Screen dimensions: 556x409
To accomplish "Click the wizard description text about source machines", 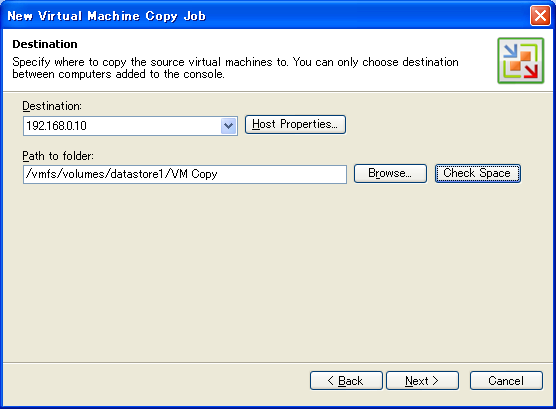I will click(x=235, y=68).
